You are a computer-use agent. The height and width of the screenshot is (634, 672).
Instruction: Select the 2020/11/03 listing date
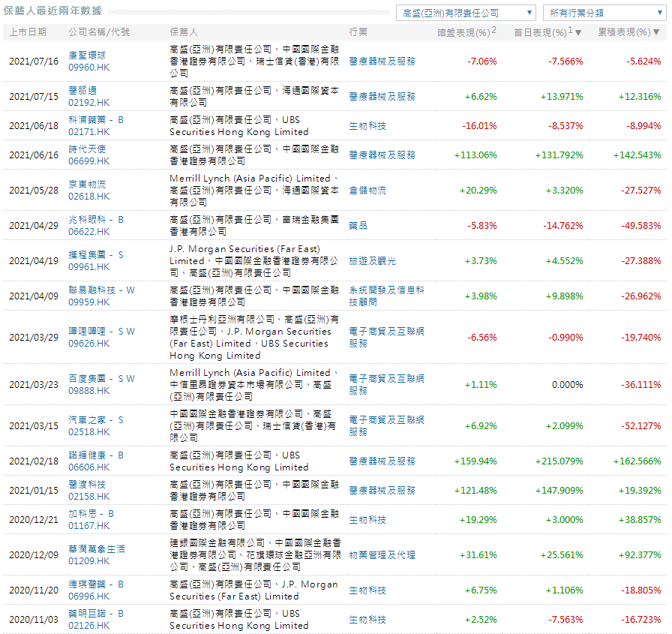click(x=34, y=620)
